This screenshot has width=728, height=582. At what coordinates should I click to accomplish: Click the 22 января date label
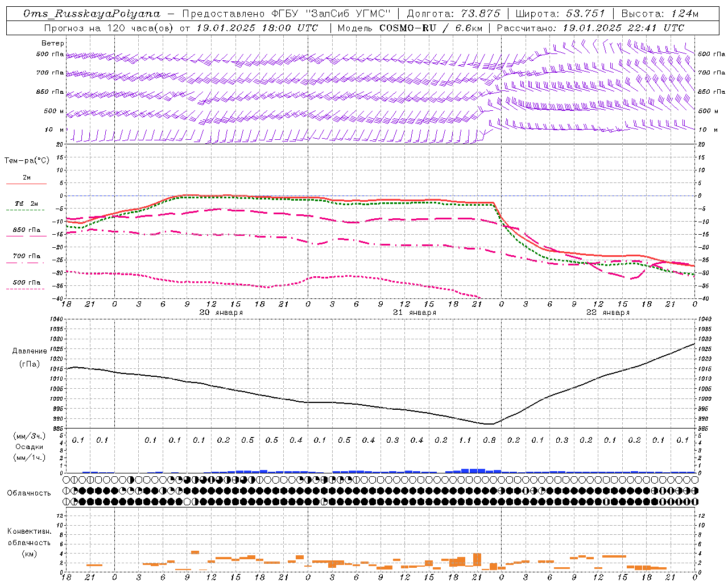(608, 313)
